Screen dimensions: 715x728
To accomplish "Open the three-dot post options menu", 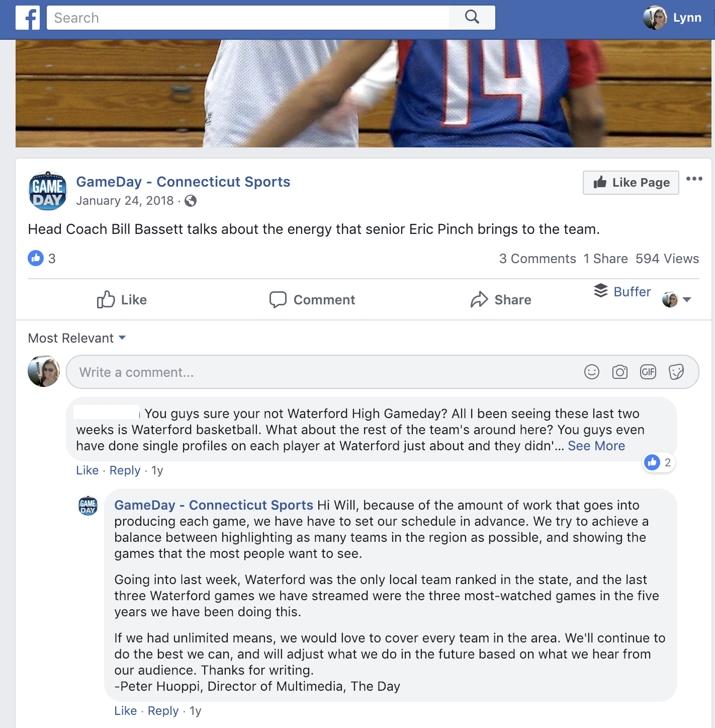I will coord(694,179).
